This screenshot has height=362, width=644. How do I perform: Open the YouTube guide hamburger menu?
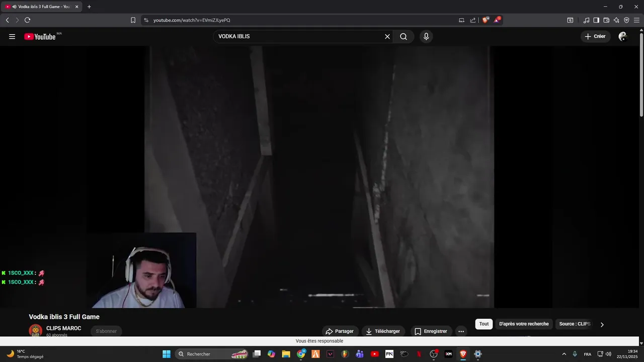pyautogui.click(x=12, y=36)
